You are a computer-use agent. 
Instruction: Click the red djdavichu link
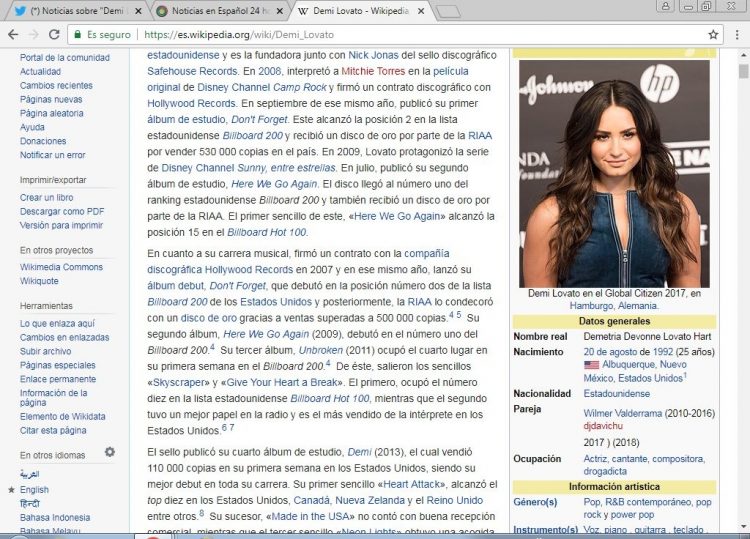603,426
